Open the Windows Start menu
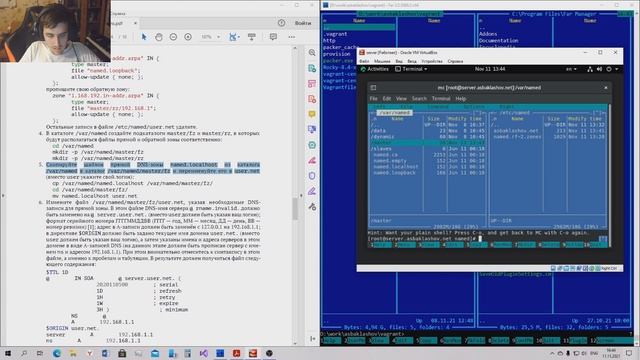The image size is (640, 360). pos(7,353)
